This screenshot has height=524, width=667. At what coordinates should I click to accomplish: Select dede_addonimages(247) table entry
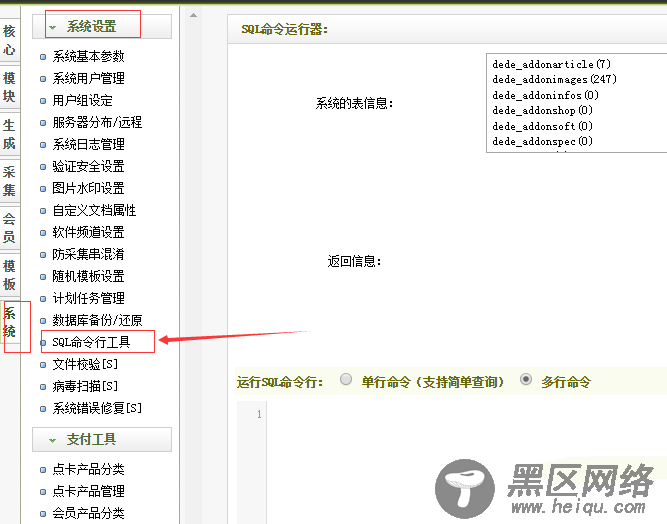pyautogui.click(x=554, y=80)
